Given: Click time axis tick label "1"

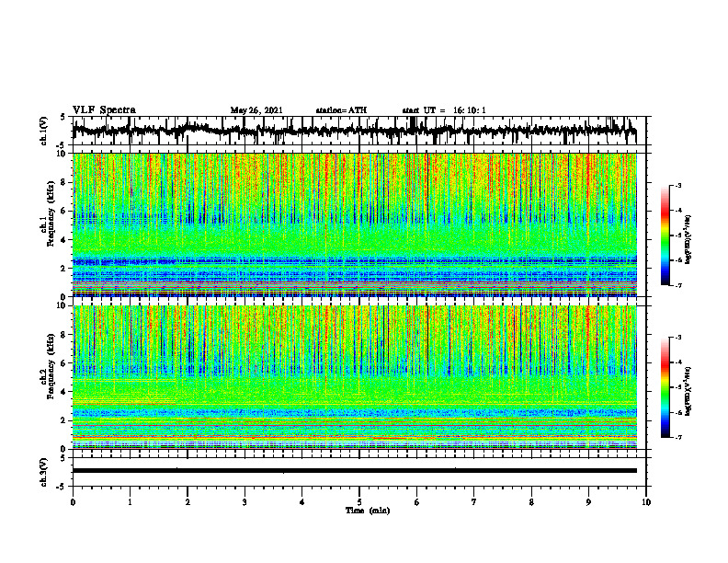Looking at the screenshot, I should click(x=130, y=502).
